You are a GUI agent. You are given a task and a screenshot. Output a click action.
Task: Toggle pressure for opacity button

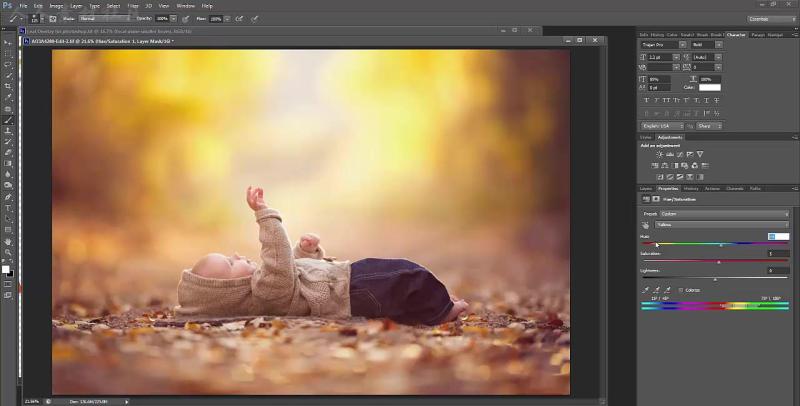coord(186,19)
